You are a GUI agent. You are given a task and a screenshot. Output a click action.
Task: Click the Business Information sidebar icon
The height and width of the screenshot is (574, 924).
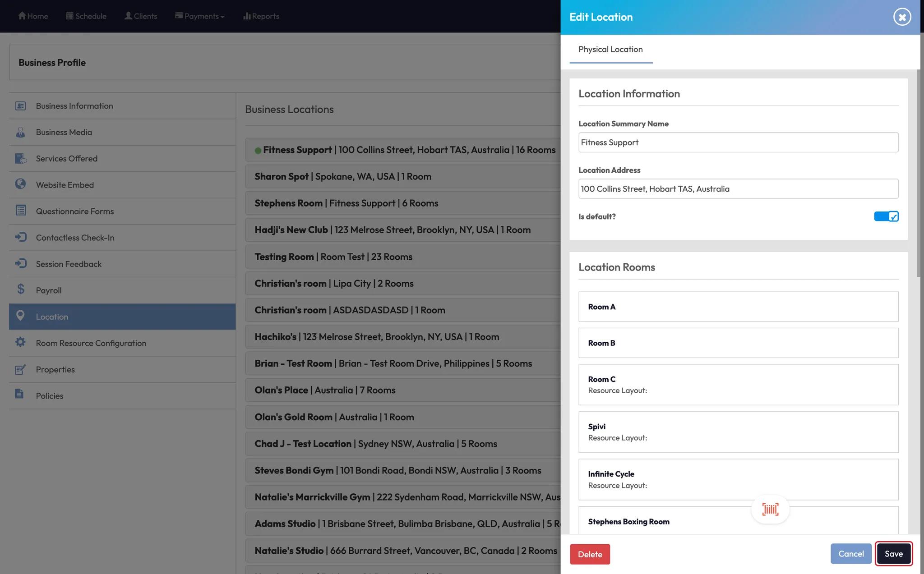(20, 106)
